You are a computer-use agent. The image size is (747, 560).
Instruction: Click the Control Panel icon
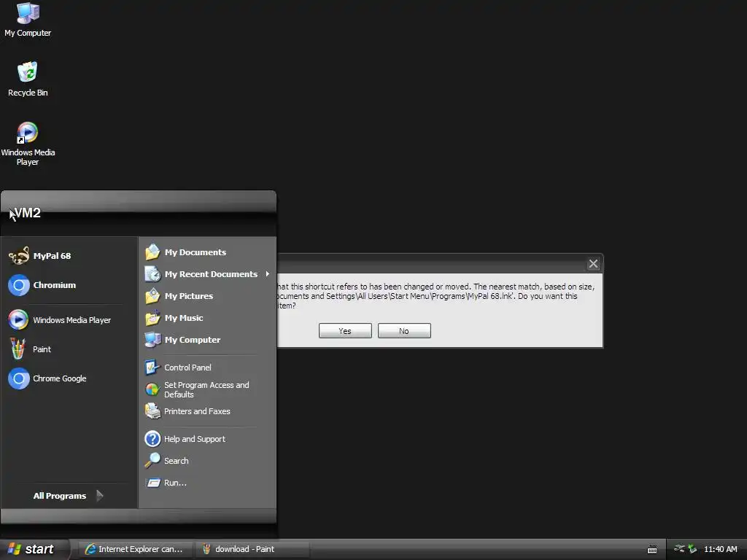point(152,367)
